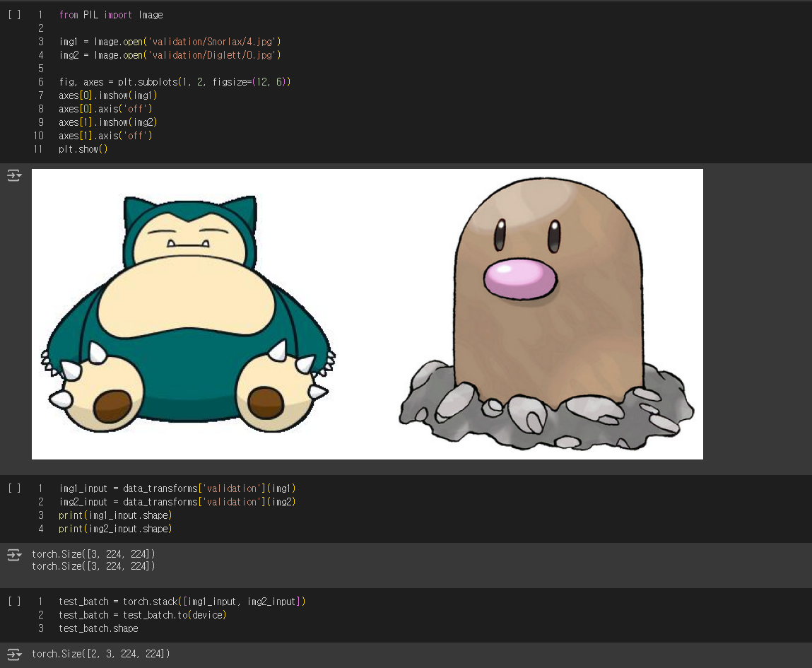Toggle output of the test_batch.shape cell
This screenshot has height=668, width=812.
click(x=15, y=654)
